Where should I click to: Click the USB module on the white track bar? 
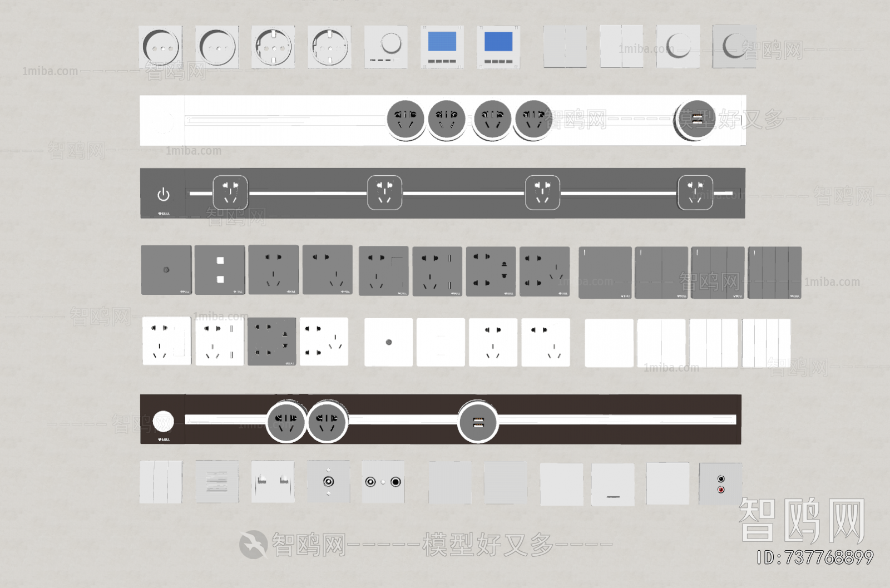pyautogui.click(x=695, y=119)
